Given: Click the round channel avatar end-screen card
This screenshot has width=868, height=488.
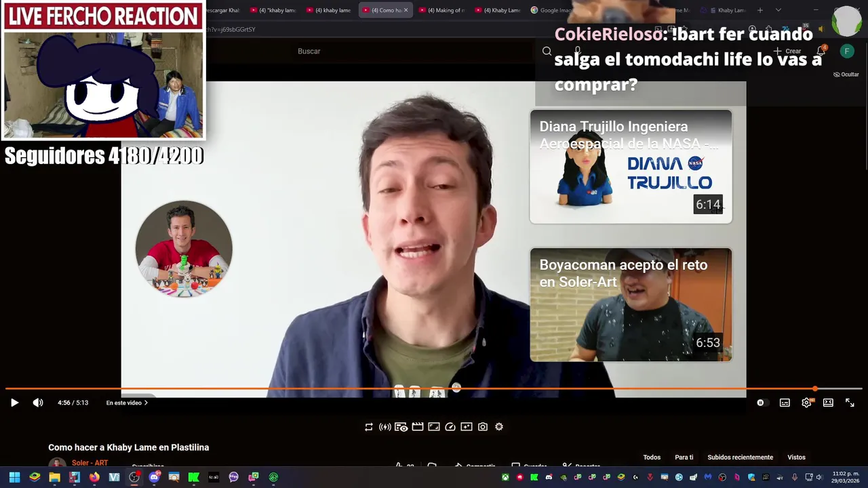Looking at the screenshot, I should coord(184,249).
